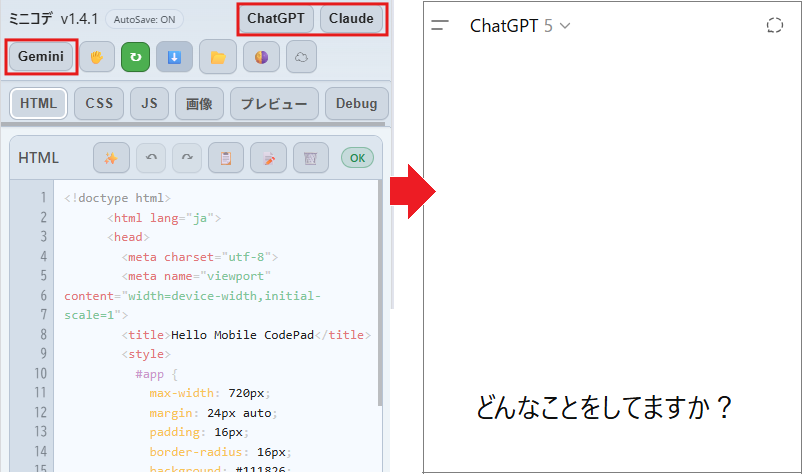Start temporary chat with dashed circle icon
The image size is (805, 474).
click(774, 26)
